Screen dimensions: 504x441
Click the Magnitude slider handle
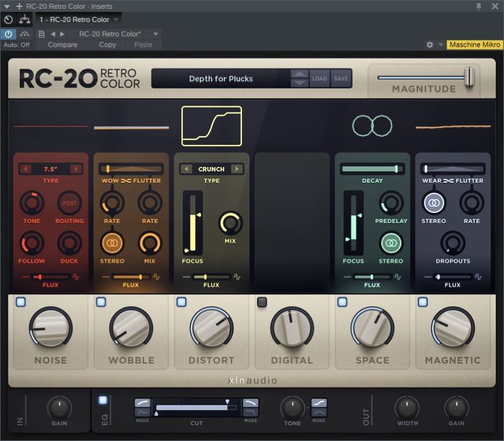469,76
